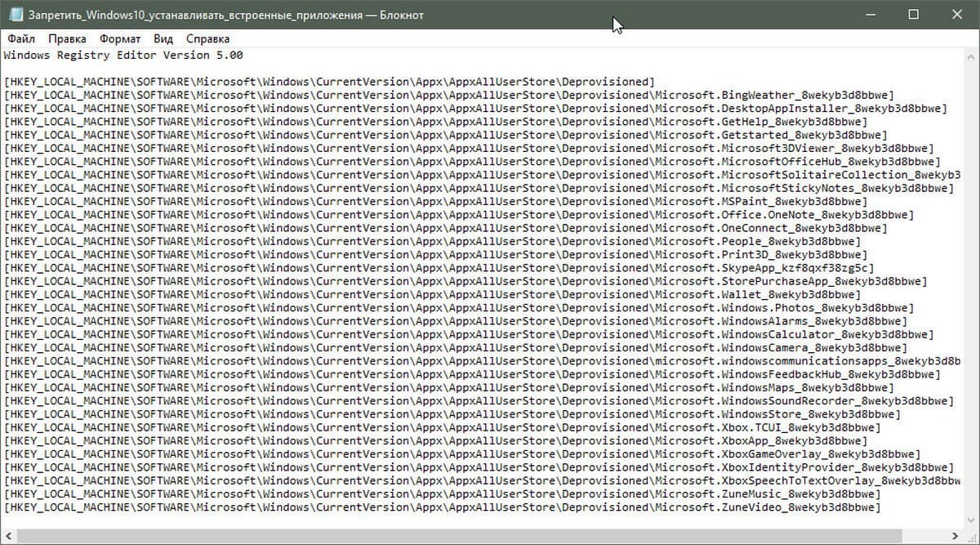Click the Microsoft.Print3D registry line
Image resolution: width=980 pixels, height=545 pixels.
tap(435, 254)
